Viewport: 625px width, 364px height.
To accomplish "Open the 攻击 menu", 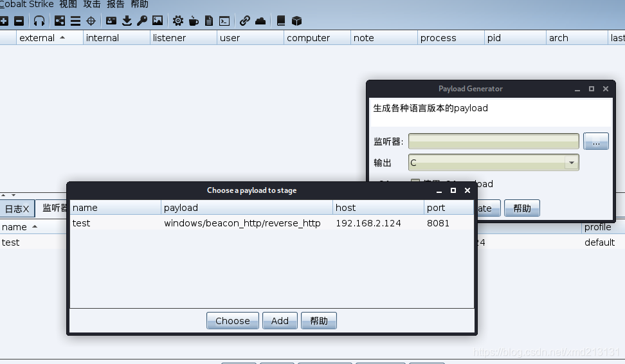I will pyautogui.click(x=92, y=5).
